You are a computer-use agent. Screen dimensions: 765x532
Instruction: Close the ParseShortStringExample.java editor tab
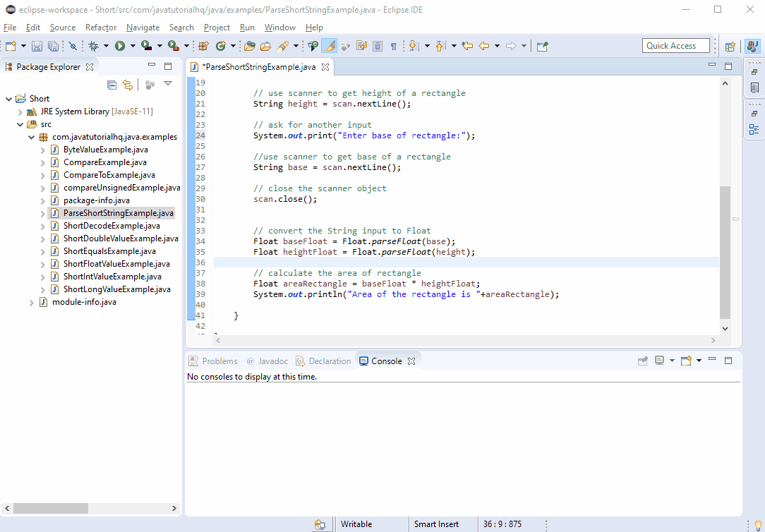point(325,67)
